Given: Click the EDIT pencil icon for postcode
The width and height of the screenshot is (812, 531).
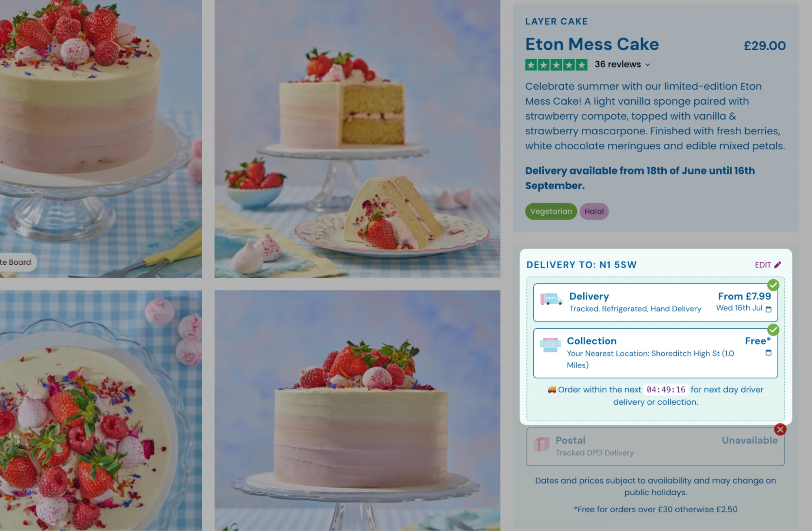Looking at the screenshot, I should coord(777,265).
